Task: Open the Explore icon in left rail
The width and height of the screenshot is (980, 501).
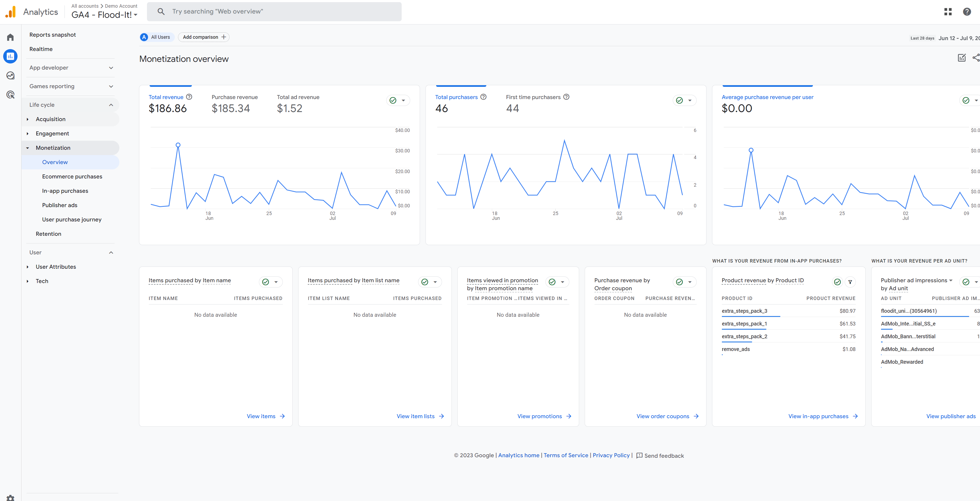Action: [x=10, y=75]
